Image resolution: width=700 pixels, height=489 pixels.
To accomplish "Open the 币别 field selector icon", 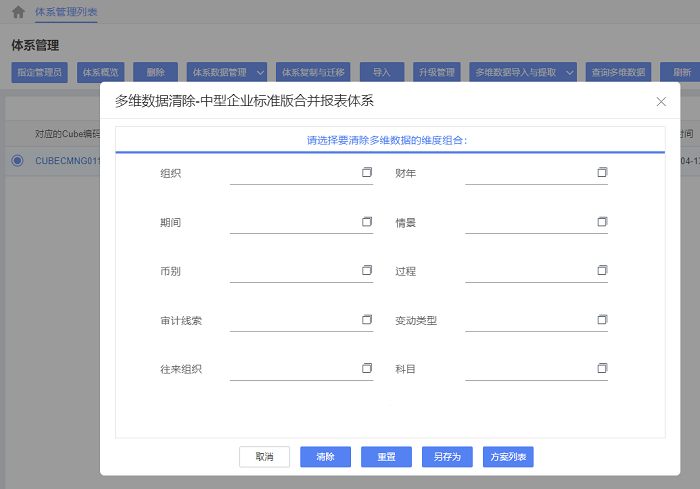I will [367, 271].
